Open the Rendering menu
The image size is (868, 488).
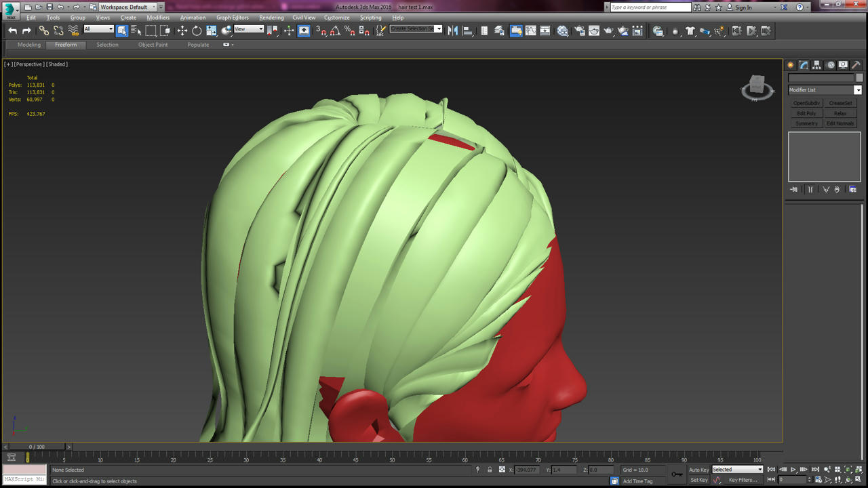tap(271, 18)
